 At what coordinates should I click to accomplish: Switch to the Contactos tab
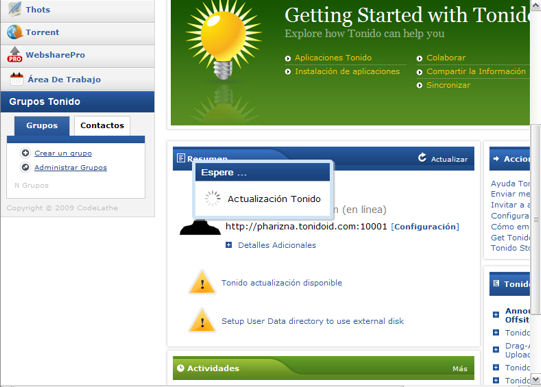(102, 126)
